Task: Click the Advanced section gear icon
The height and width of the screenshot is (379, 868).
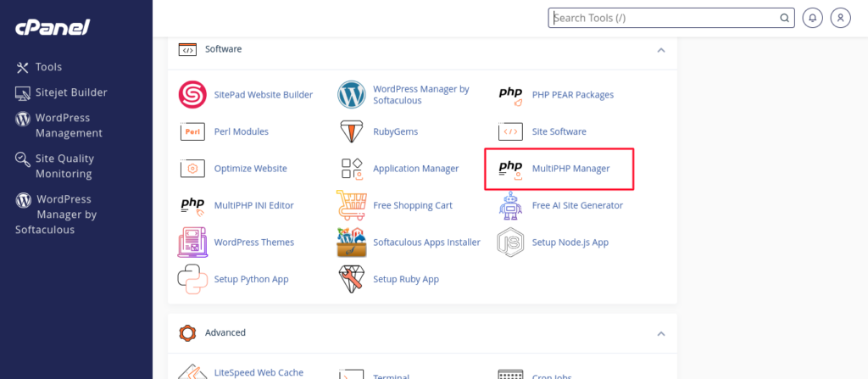Action: (187, 333)
